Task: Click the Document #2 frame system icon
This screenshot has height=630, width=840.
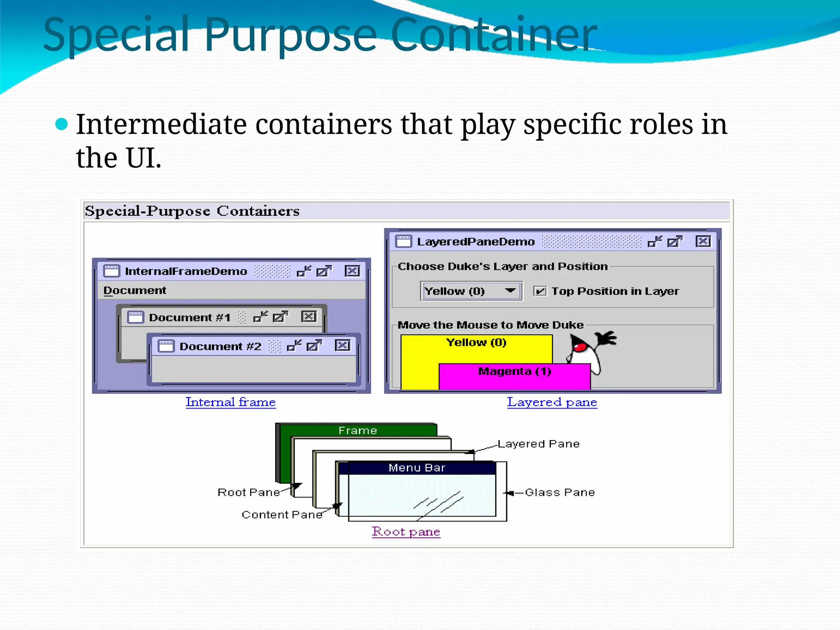Action: (x=166, y=346)
